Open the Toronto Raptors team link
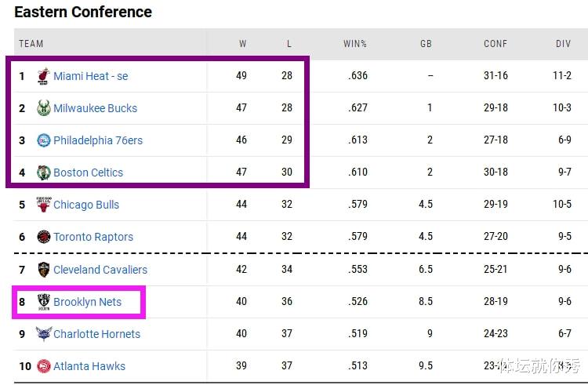The height and width of the screenshot is (385, 588). [x=93, y=237]
